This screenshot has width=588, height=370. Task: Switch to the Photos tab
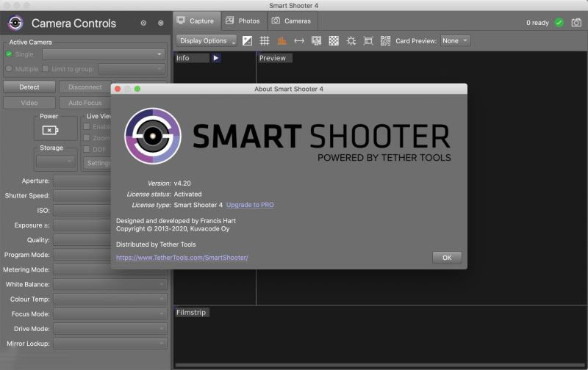pos(244,21)
